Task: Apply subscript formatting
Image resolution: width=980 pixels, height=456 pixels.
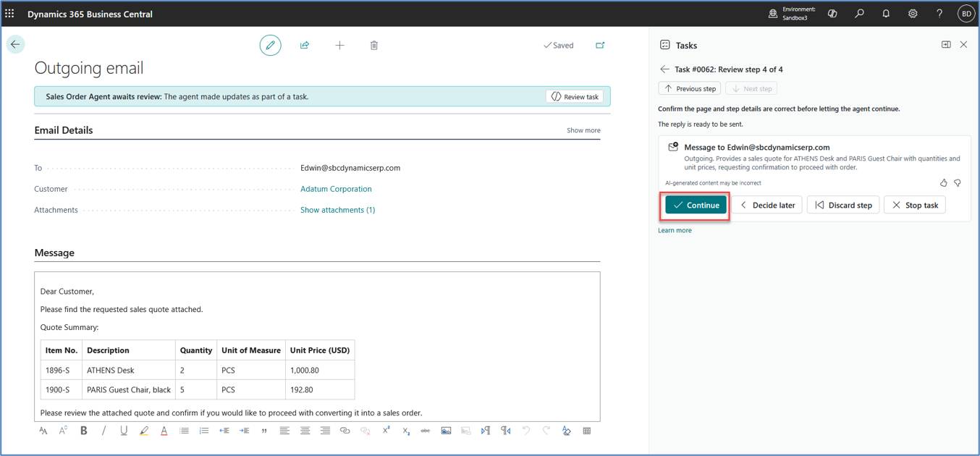Action: 406,431
